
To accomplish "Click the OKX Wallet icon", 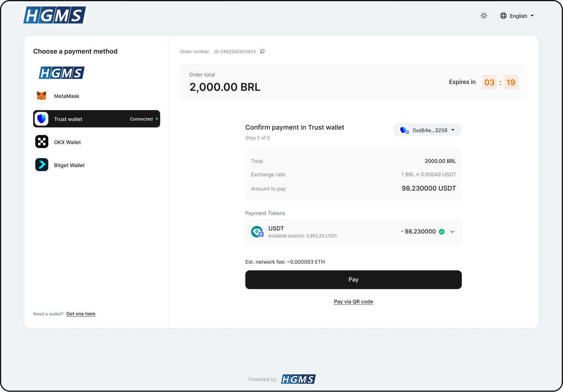I will [42, 142].
